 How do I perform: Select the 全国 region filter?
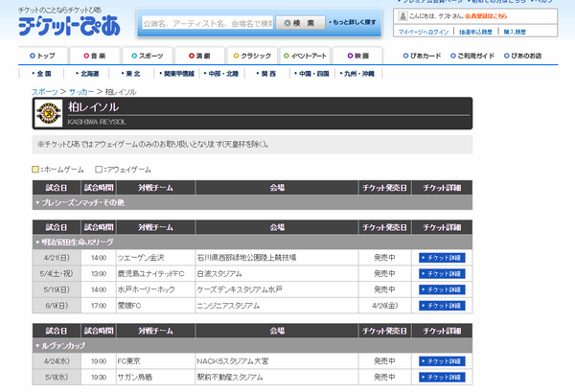point(41,74)
